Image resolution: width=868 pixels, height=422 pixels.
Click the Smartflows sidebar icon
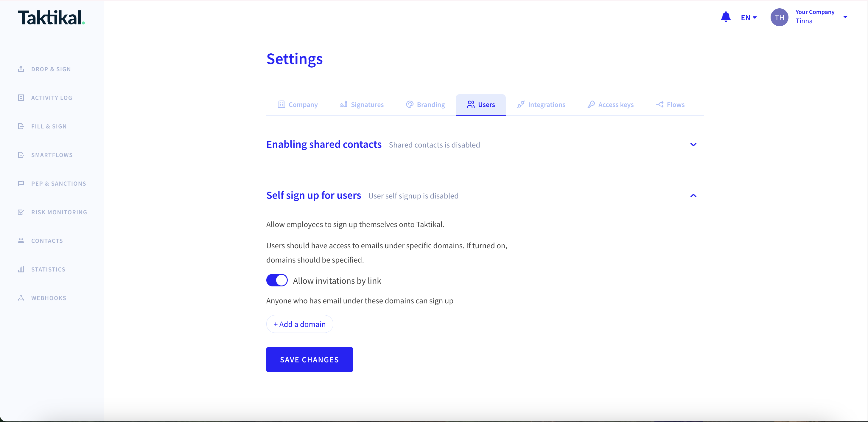[21, 155]
